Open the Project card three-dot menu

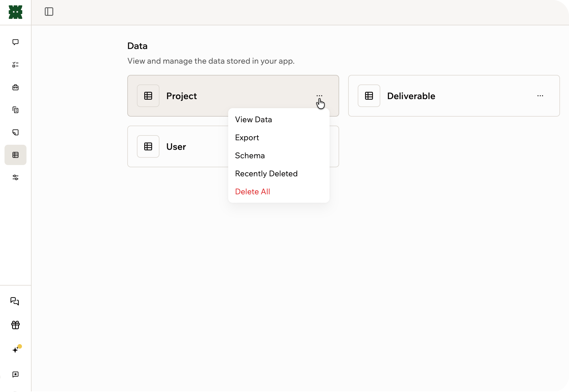(x=319, y=96)
